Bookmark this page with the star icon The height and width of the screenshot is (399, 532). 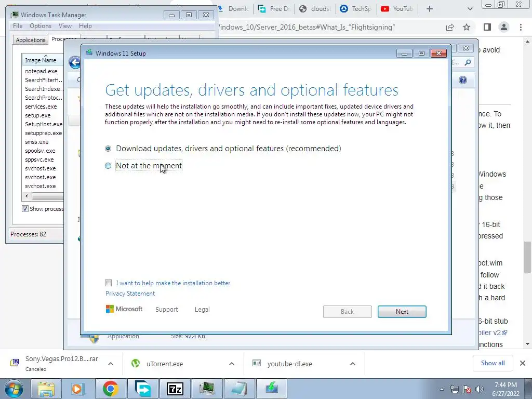point(467,27)
